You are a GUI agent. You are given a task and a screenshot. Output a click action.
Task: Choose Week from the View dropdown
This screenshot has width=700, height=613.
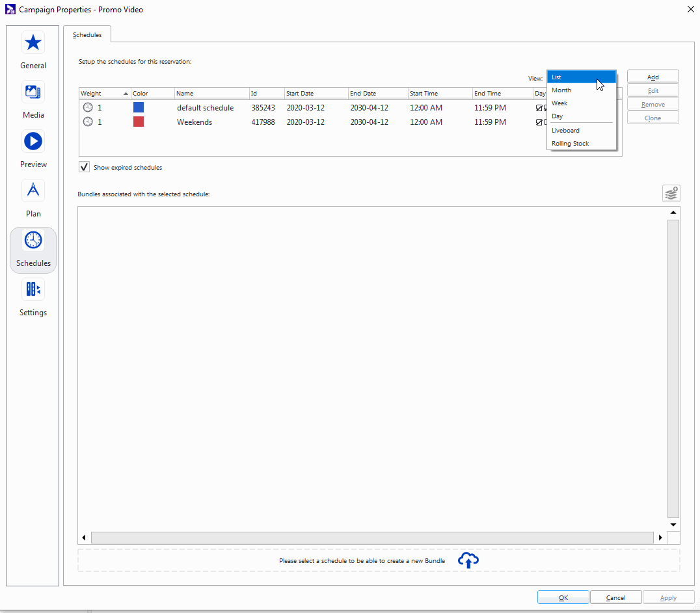(x=559, y=103)
